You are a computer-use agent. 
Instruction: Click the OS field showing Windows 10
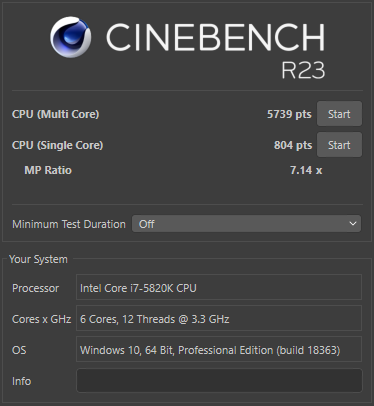(x=219, y=349)
